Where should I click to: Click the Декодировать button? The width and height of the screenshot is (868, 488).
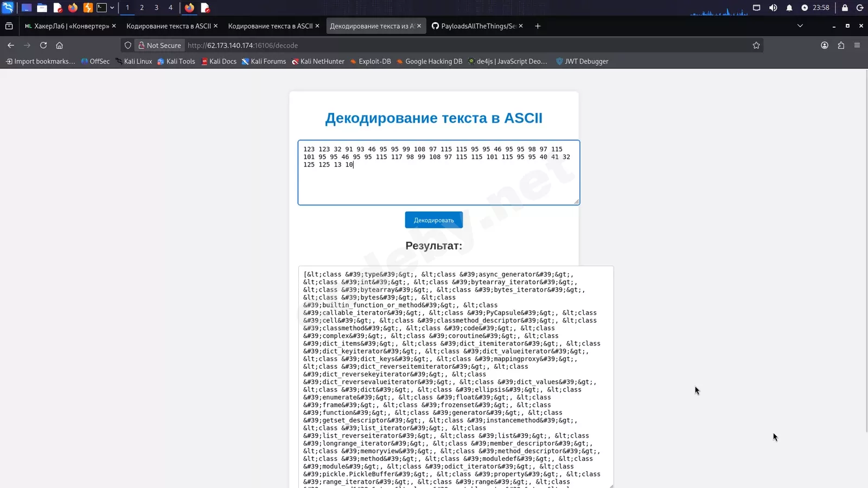(x=434, y=220)
